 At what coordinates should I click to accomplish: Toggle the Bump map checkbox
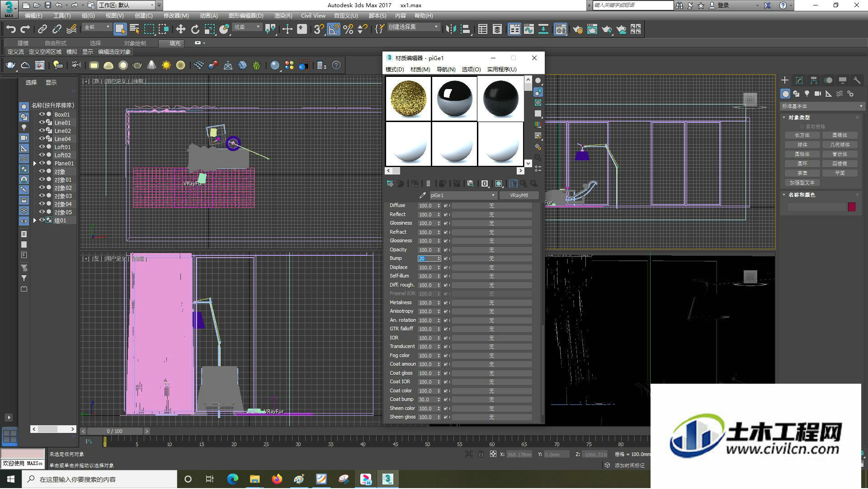(x=446, y=259)
